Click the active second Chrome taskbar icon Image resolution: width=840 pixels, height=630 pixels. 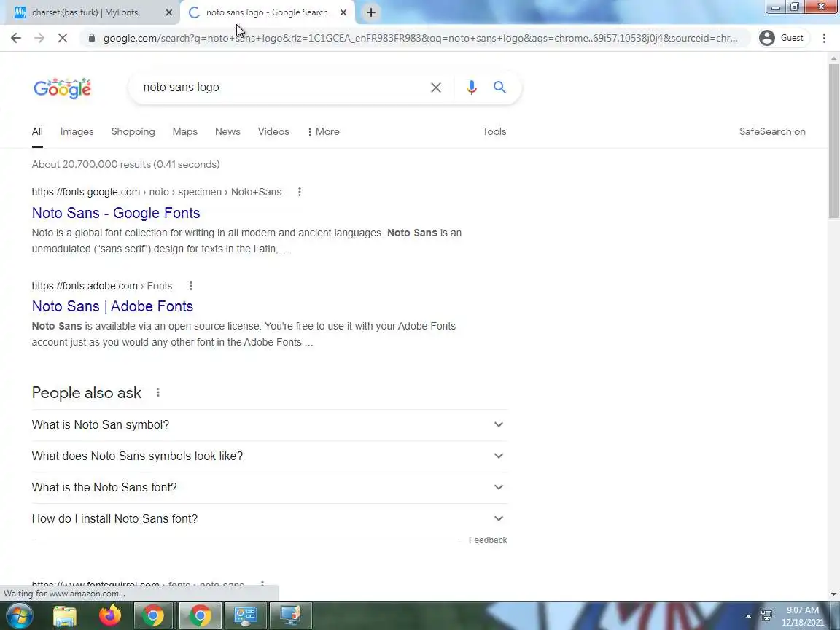(200, 615)
